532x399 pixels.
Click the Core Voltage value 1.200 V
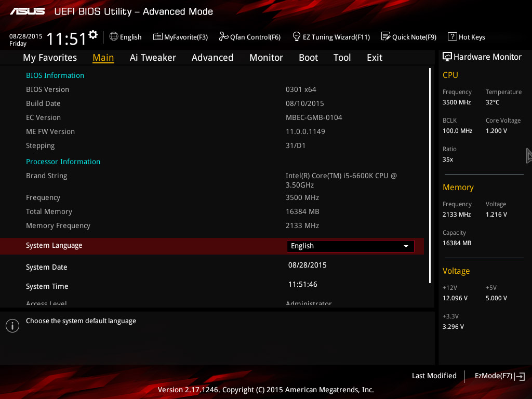496,131
